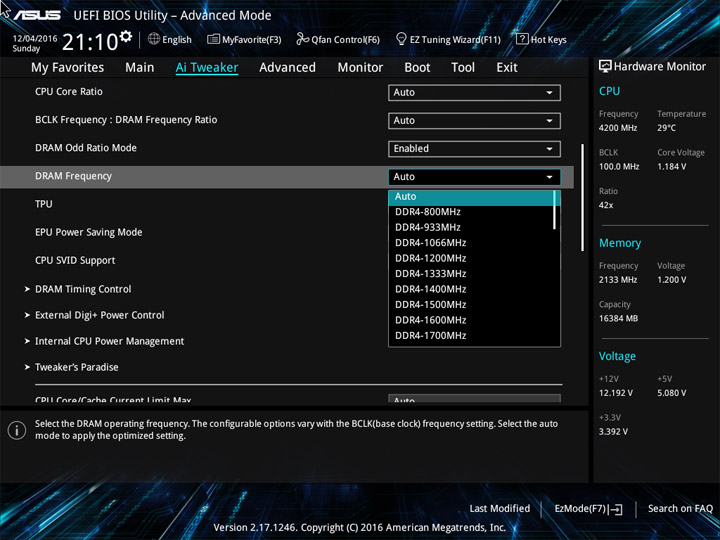Open the My Favorites tab
This screenshot has height=540, width=720.
[68, 68]
